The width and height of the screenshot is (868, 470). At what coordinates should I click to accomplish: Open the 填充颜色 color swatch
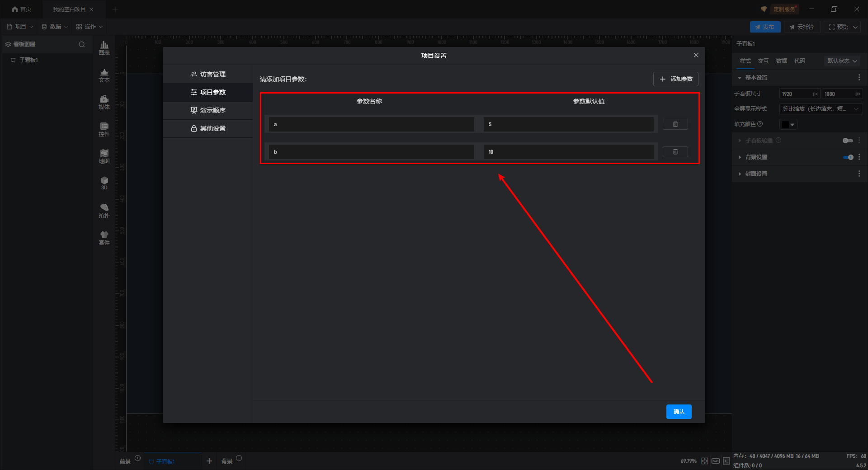(x=788, y=124)
